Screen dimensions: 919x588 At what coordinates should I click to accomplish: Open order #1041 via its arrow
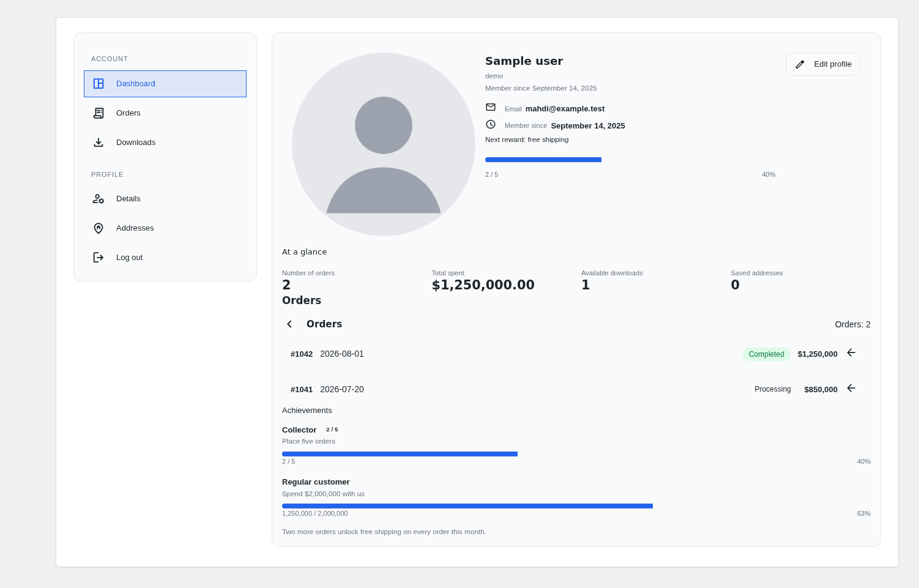851,389
